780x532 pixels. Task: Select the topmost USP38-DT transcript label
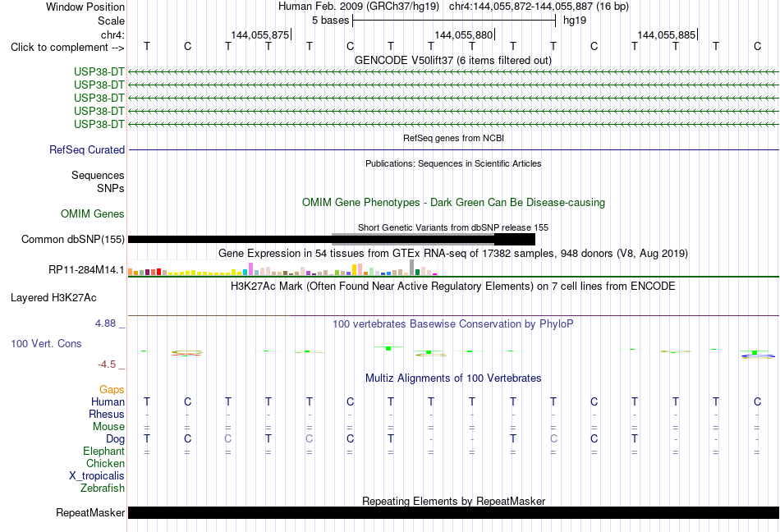point(99,72)
